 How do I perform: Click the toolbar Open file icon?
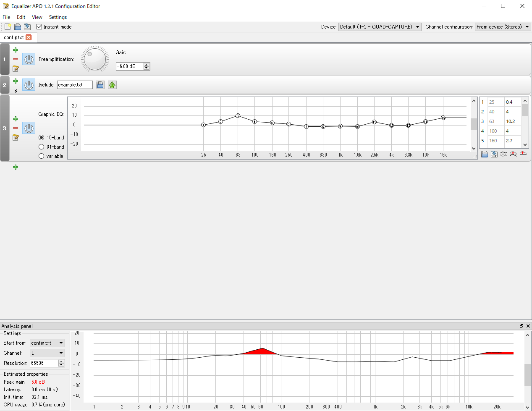point(18,27)
